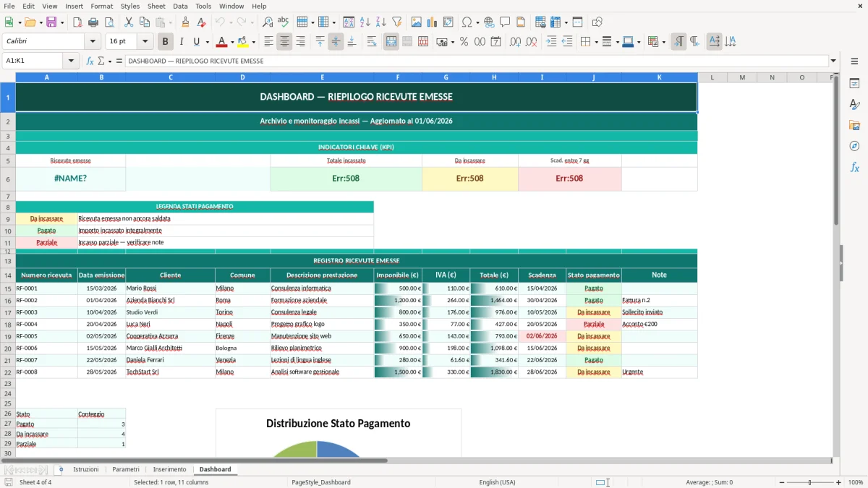Click Formula equals button
This screenshot has height=488, width=868.
pos(119,61)
